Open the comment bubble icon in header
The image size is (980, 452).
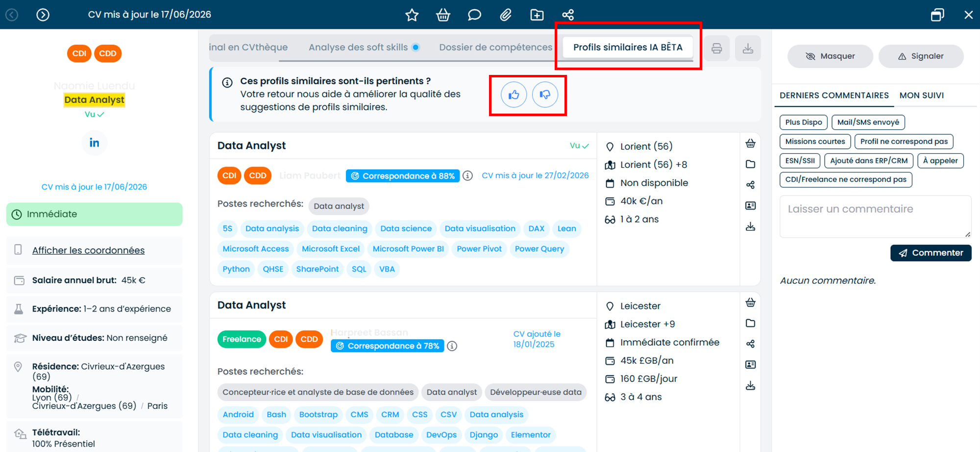(474, 15)
